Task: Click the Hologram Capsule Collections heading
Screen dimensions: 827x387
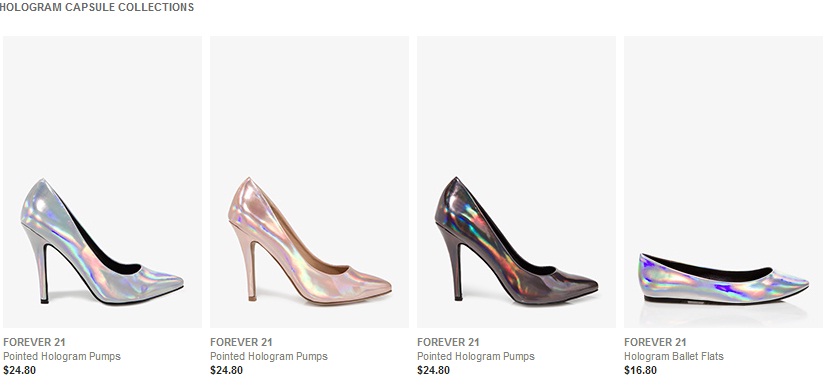Action: [97, 7]
